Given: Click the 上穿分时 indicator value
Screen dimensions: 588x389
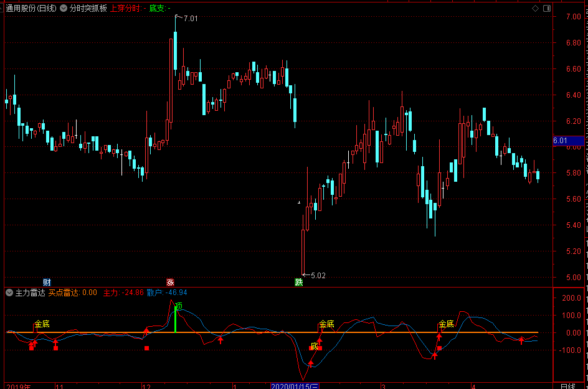Looking at the screenshot, I should click(128, 8).
